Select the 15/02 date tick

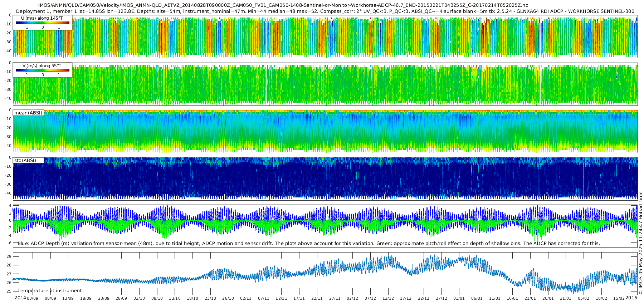[x=619, y=298]
